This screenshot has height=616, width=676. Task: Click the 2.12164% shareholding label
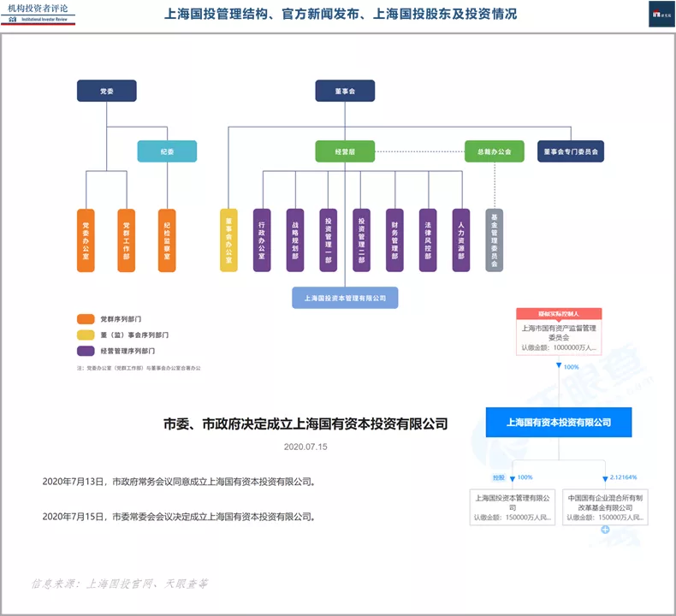624,477
